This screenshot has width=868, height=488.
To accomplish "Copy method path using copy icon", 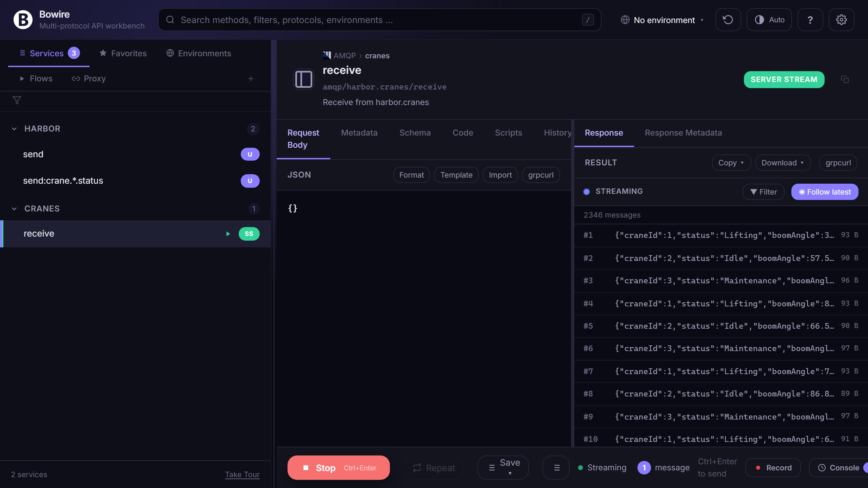I will (845, 80).
